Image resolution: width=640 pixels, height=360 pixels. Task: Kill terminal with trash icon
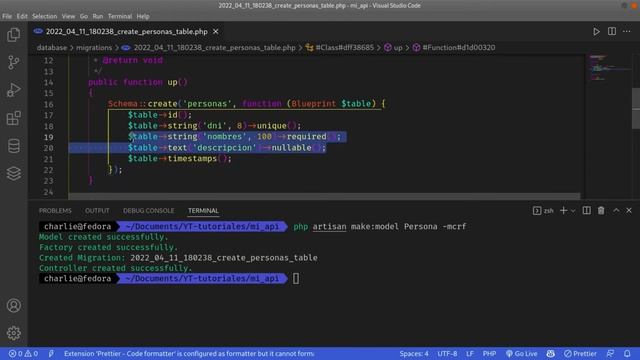pos(601,211)
